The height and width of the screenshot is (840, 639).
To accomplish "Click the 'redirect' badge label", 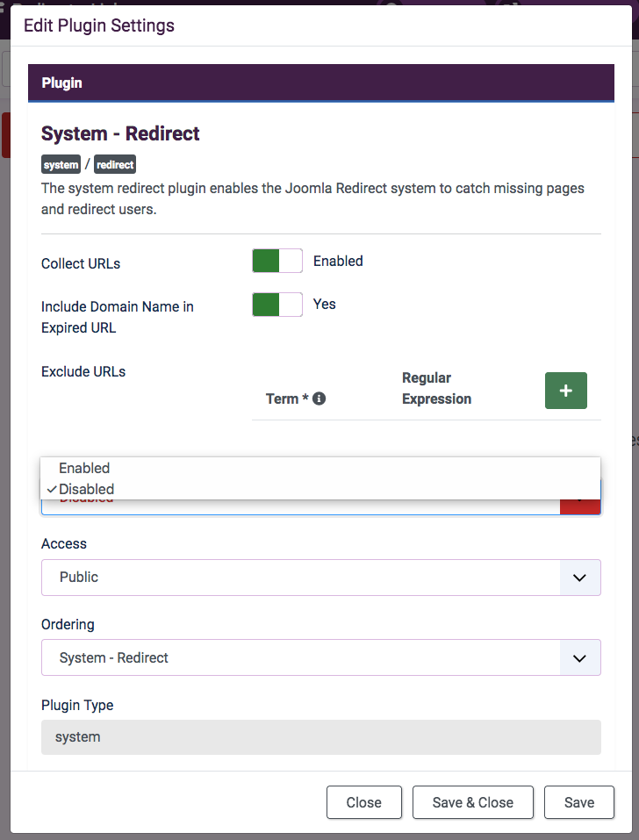I will [x=115, y=164].
